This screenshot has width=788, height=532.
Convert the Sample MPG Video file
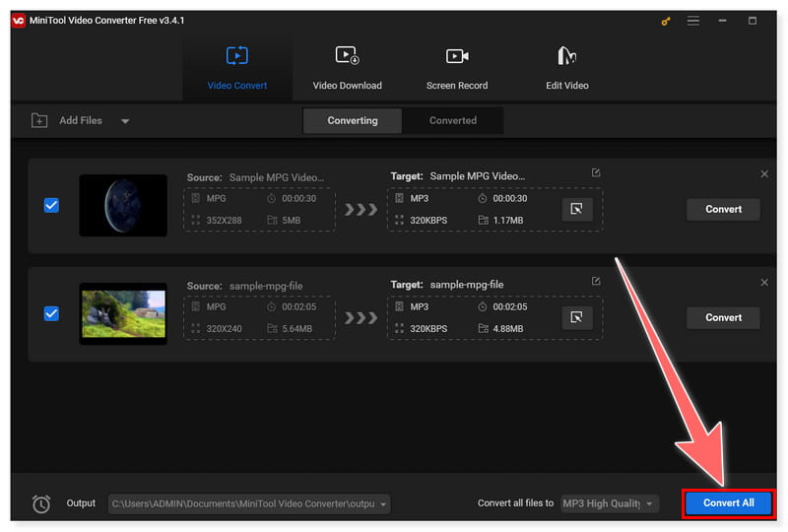(723, 209)
